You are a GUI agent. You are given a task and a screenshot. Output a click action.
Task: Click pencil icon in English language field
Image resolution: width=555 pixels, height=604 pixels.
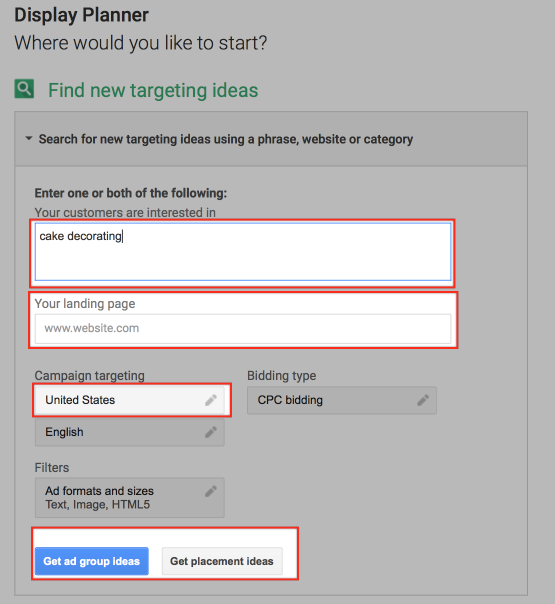211,432
